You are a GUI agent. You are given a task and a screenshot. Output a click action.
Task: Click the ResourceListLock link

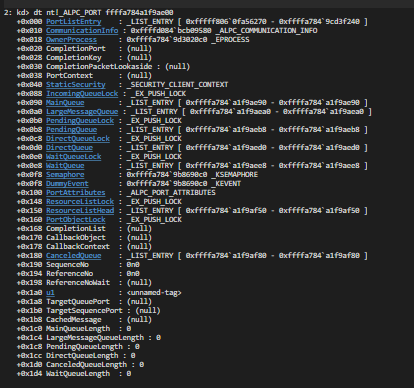click(x=80, y=202)
